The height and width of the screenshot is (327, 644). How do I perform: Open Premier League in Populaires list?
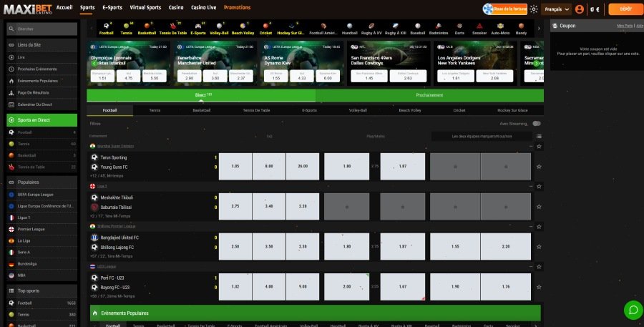click(x=42, y=229)
